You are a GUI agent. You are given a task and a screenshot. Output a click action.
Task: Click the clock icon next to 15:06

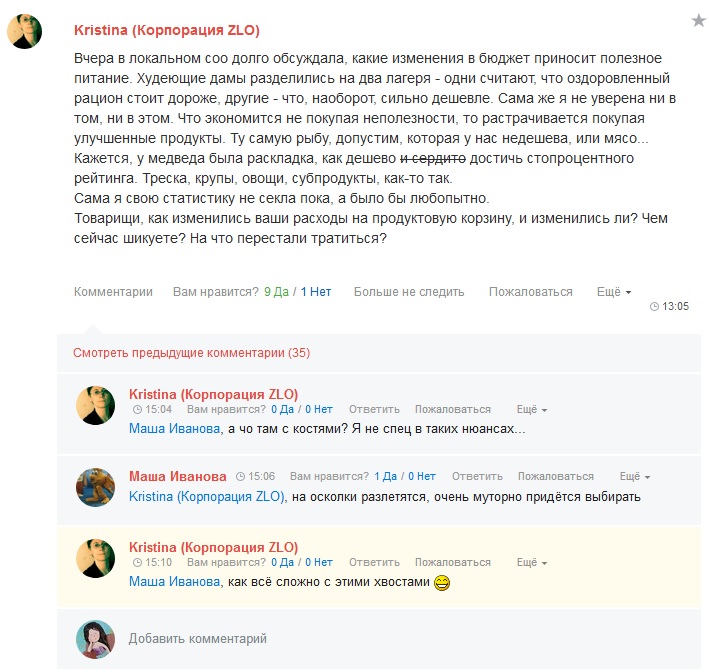pos(241,477)
